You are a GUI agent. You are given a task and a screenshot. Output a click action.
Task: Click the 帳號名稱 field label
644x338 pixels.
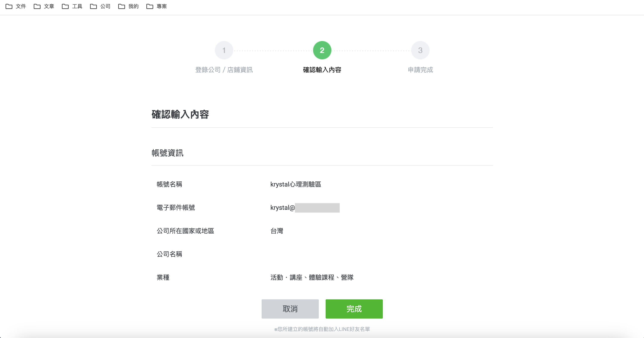pos(169,184)
